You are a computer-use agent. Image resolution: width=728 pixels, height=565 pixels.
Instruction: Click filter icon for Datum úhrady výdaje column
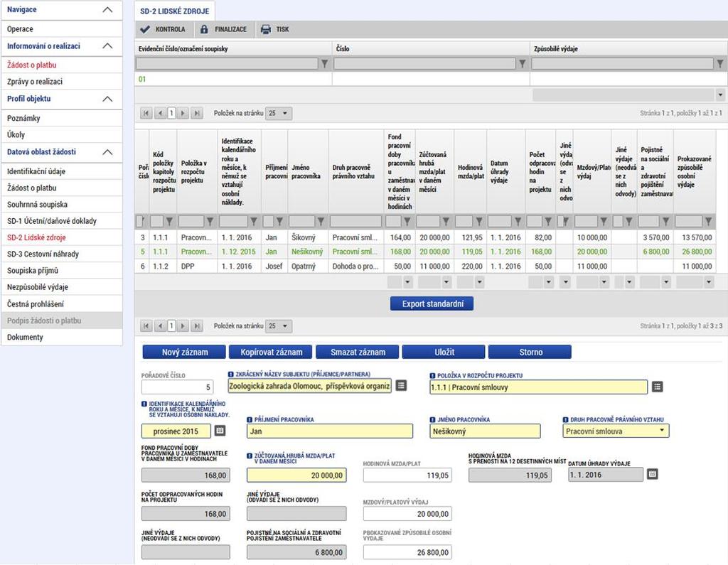coord(518,222)
